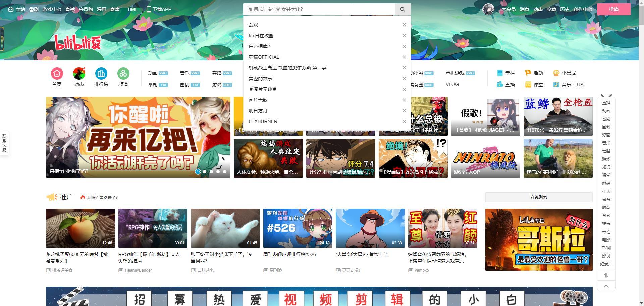Open 大会员 membership link
Screen dimensions: 644x306
(x=509, y=9)
